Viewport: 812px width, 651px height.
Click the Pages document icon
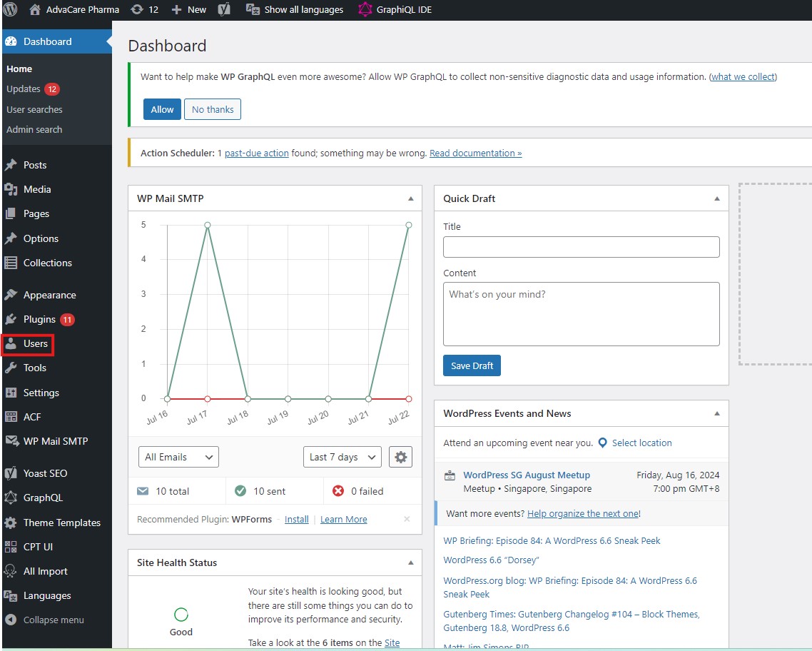[11, 213]
